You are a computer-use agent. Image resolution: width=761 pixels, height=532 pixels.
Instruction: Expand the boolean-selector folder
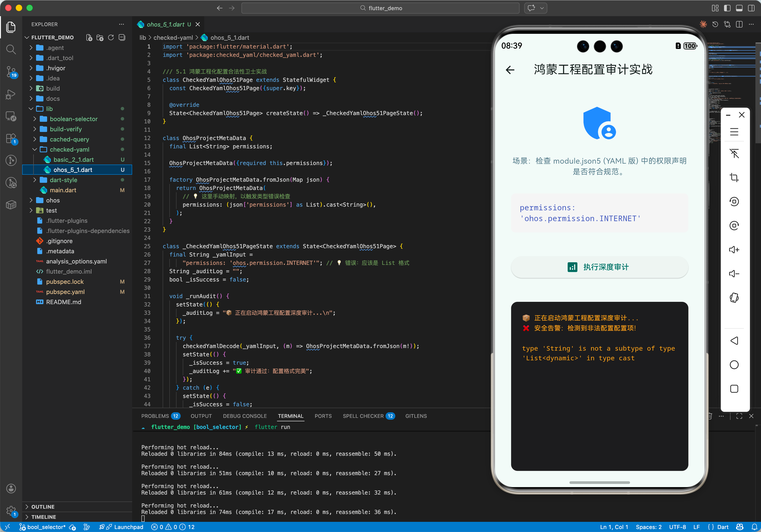click(73, 119)
